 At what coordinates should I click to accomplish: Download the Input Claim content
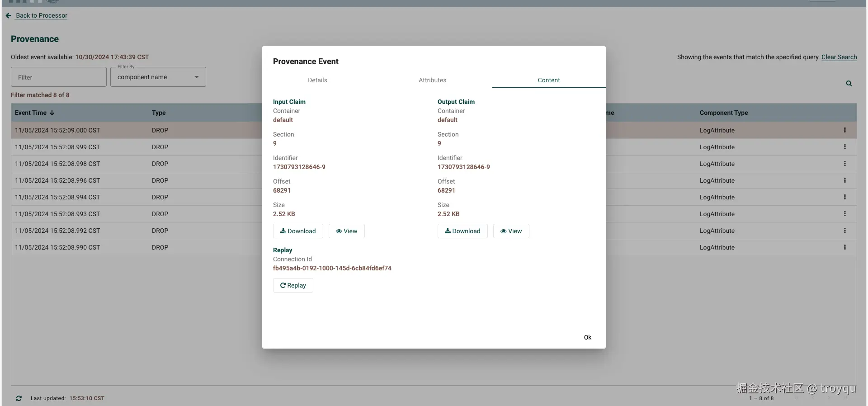(x=298, y=231)
